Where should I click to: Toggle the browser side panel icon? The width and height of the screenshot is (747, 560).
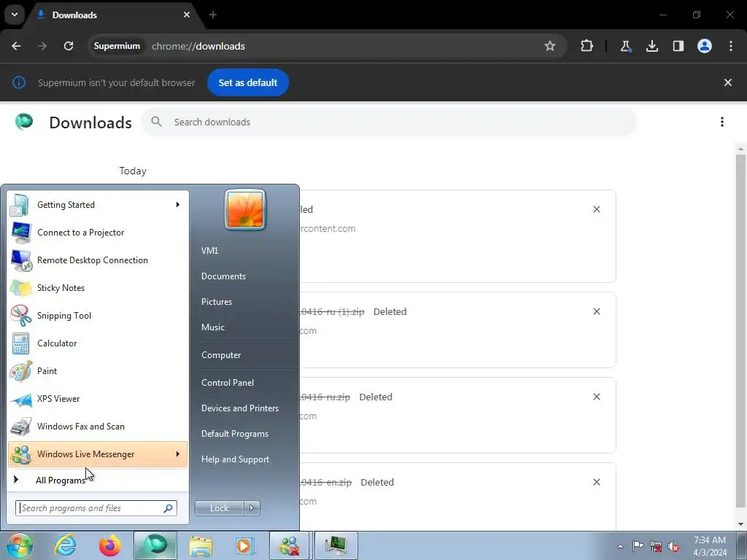678,46
